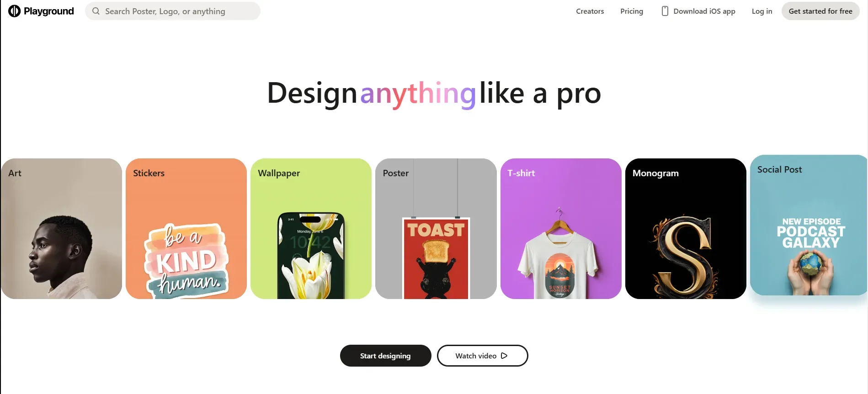Focus the Search Poster, Logo field

(173, 11)
